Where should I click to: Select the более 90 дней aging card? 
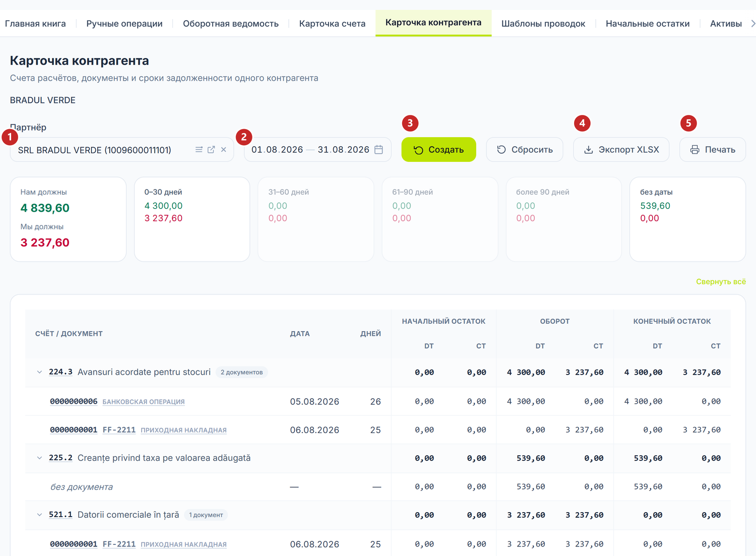coord(564,219)
